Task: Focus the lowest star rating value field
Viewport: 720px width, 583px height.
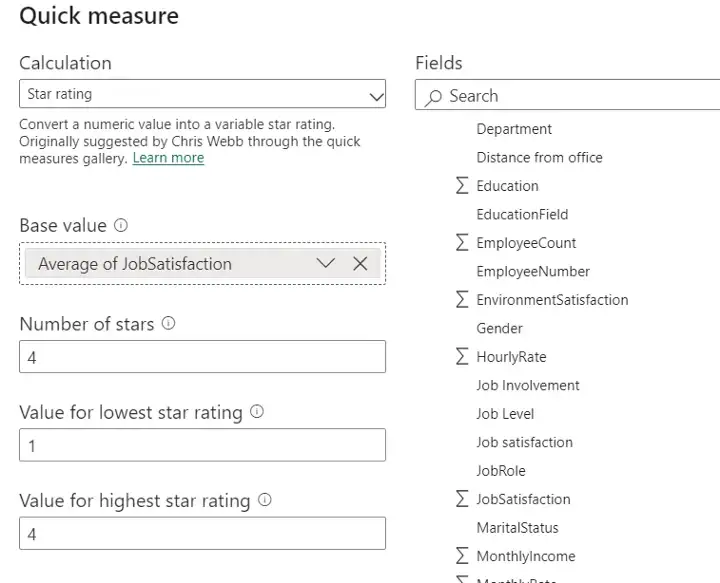Action: pyautogui.click(x=202, y=445)
